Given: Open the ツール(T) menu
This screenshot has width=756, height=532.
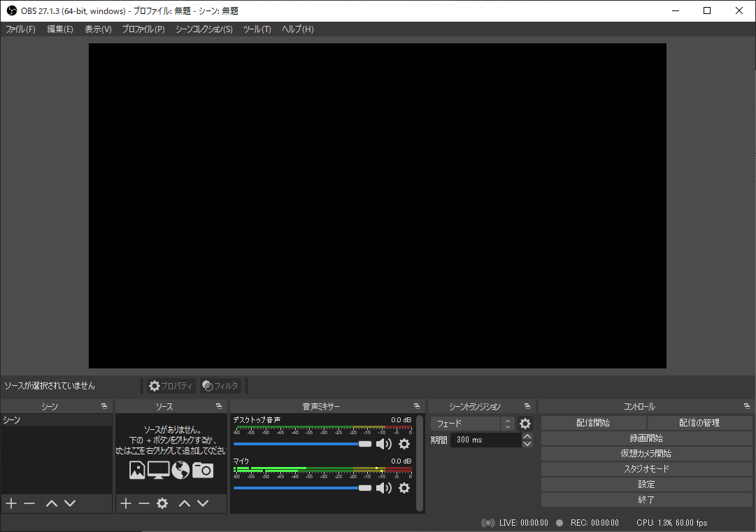Looking at the screenshot, I should tap(257, 29).
